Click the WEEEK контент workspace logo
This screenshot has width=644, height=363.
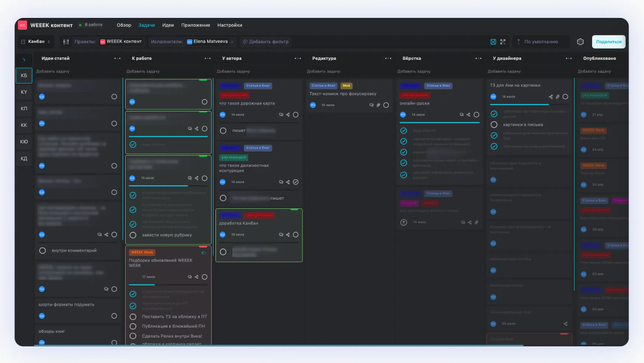[x=22, y=25]
